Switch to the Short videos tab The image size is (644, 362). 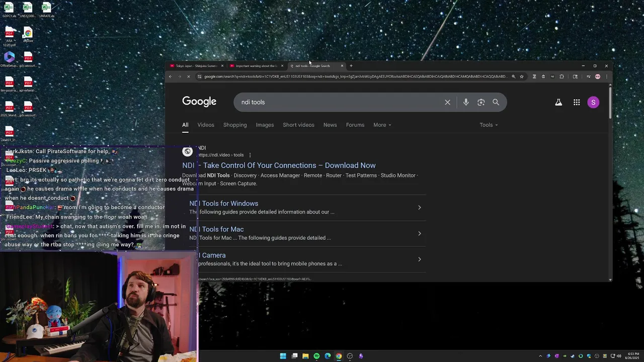[298, 125]
